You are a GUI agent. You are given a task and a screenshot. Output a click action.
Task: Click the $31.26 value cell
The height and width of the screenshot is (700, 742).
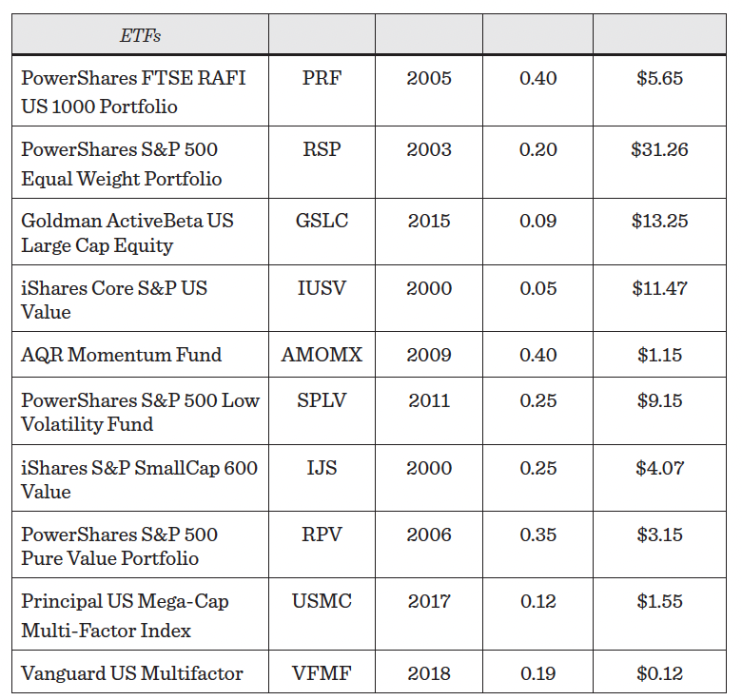[659, 149]
